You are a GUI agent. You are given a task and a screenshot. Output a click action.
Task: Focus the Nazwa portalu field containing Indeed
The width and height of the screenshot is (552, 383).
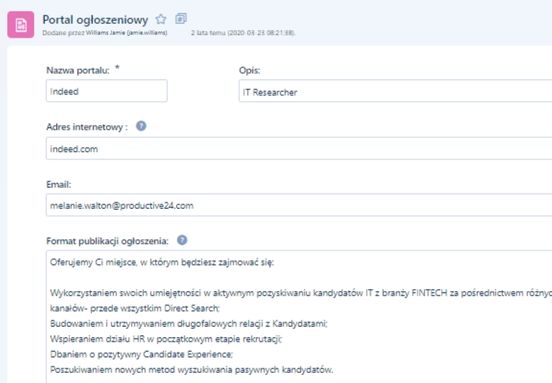pyautogui.click(x=107, y=91)
